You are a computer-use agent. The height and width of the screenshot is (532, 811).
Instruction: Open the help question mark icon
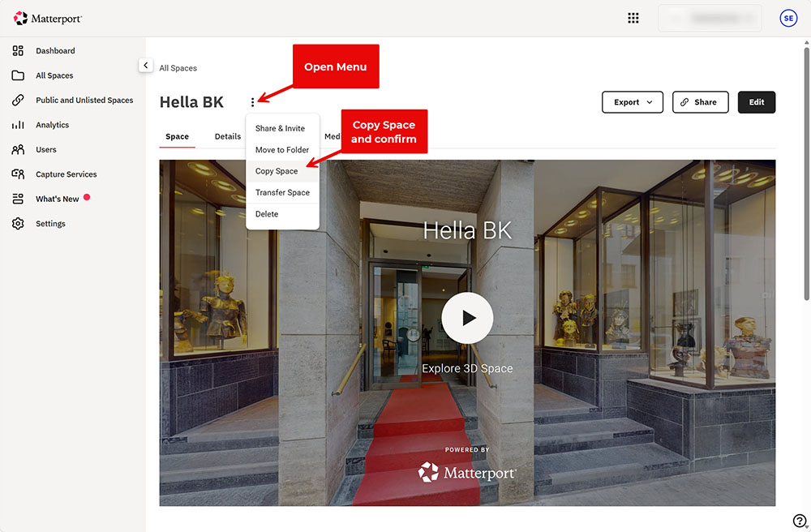coord(799,521)
